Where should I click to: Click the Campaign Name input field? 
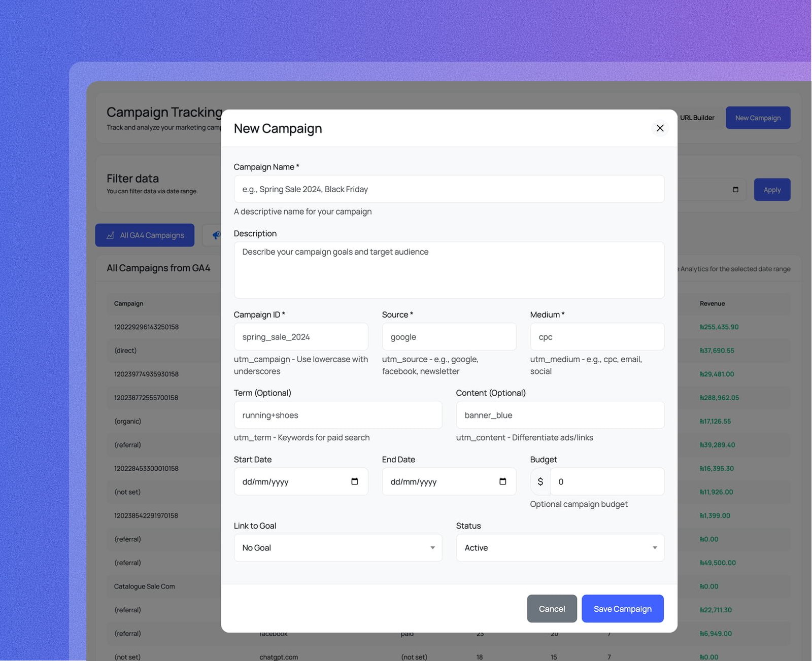pyautogui.click(x=449, y=189)
